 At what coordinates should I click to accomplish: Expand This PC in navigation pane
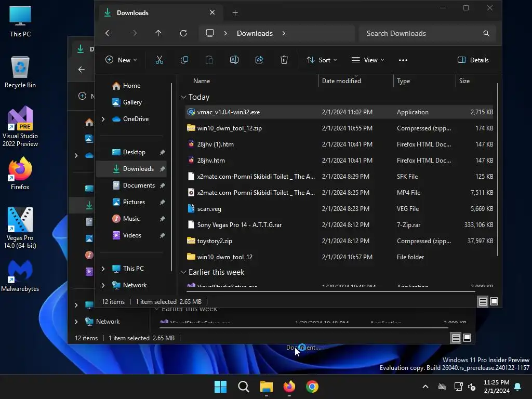pos(103,269)
